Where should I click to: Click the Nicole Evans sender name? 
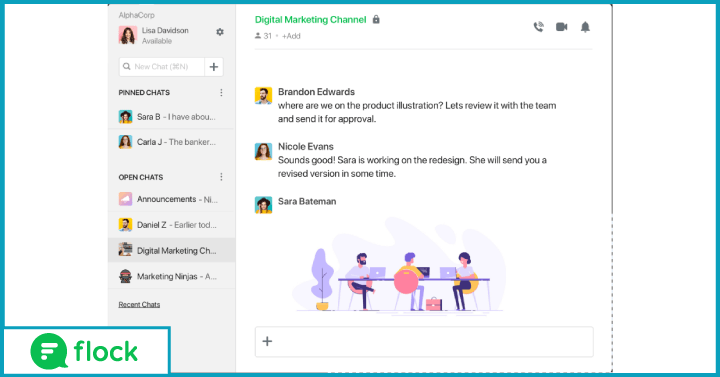[306, 146]
